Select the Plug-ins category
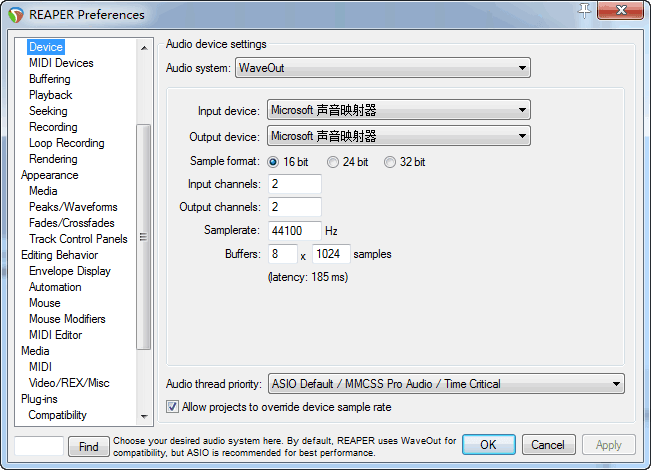Viewport: 651px width, 470px height. (x=39, y=399)
